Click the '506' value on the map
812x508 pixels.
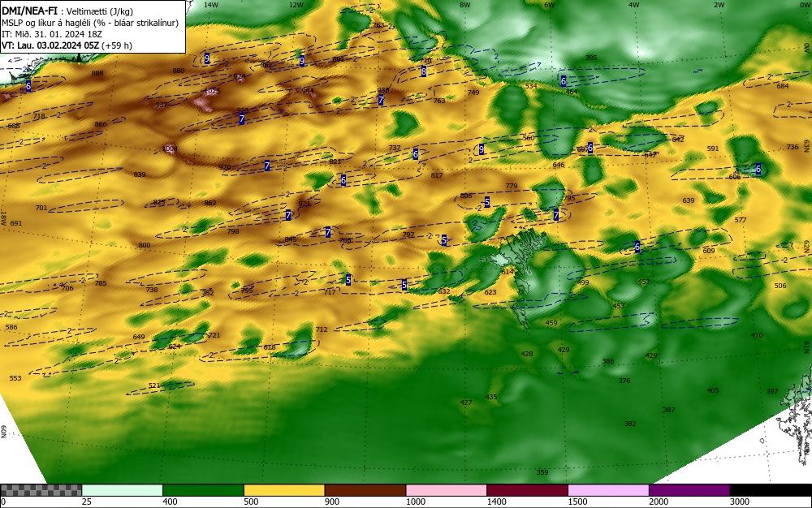point(780,286)
